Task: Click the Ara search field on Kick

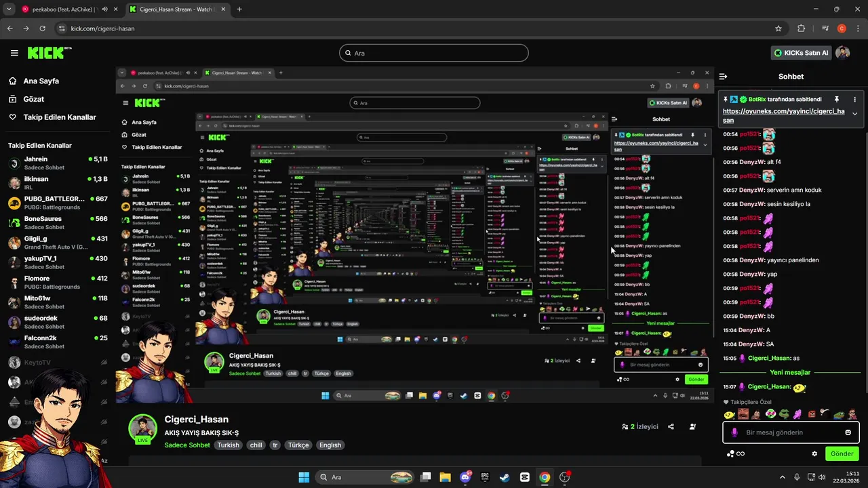Action: pyautogui.click(x=434, y=53)
